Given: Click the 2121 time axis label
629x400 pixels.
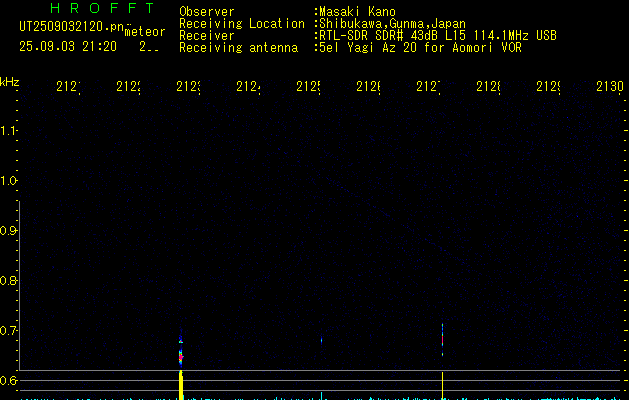Looking at the screenshot, I should click(x=68, y=87).
